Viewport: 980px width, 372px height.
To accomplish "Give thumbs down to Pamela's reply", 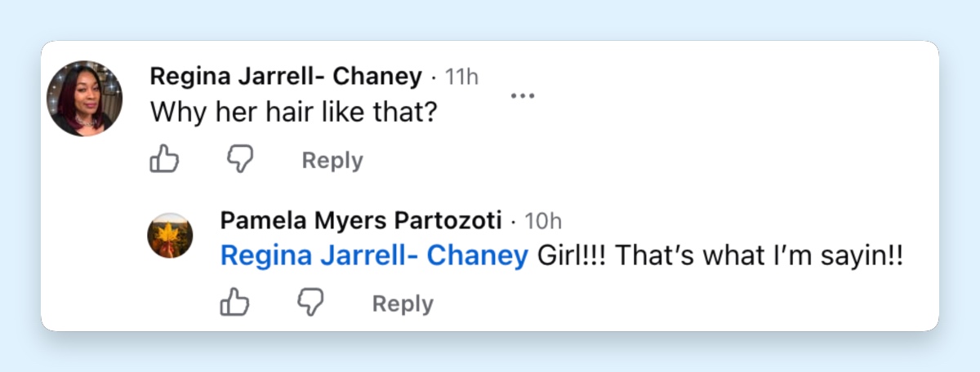I will click(310, 303).
